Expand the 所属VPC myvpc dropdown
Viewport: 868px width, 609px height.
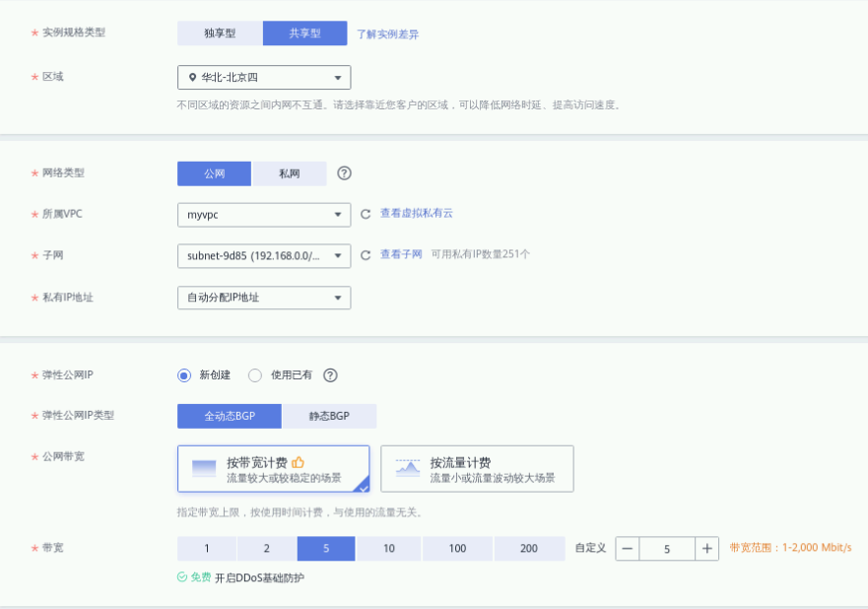coord(264,214)
